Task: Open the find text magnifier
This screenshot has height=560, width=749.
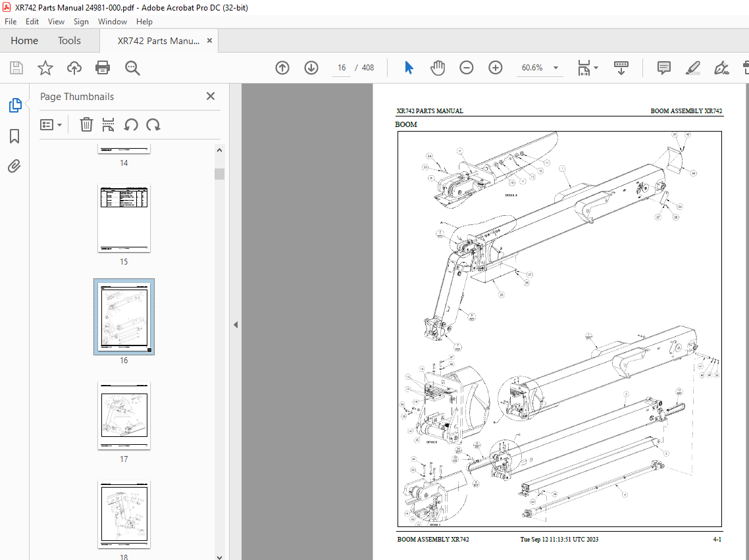Action: tap(132, 68)
